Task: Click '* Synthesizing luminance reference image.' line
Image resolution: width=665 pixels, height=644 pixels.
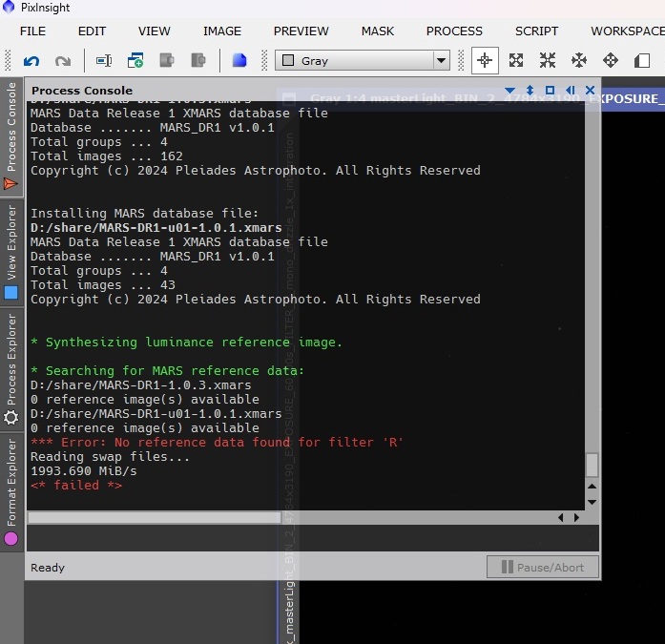Action: [186, 343]
